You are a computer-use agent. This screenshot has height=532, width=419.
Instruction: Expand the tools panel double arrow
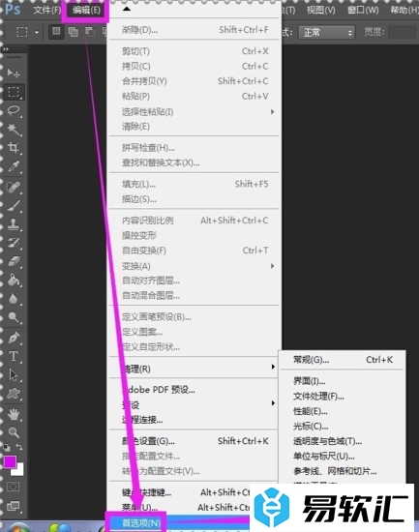[6, 49]
